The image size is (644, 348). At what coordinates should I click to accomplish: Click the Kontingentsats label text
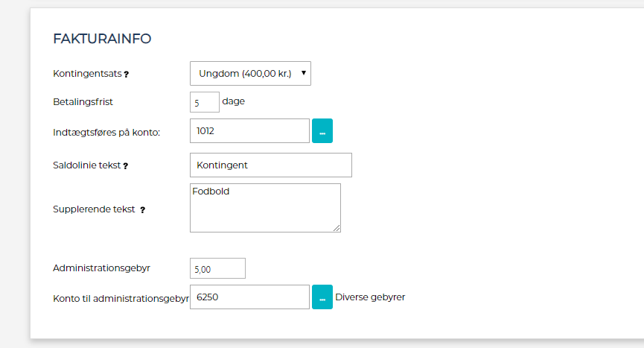tap(87, 74)
